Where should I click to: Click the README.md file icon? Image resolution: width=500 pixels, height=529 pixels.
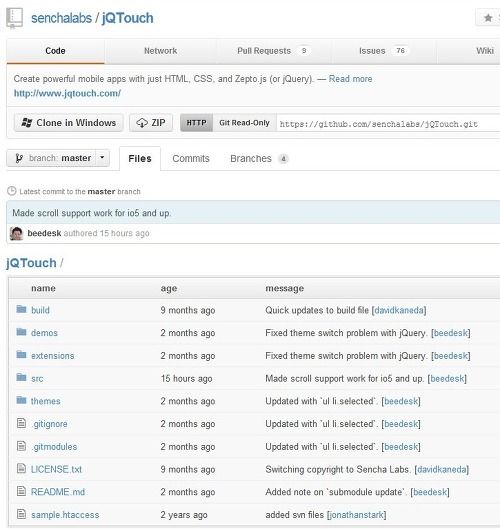point(21,491)
